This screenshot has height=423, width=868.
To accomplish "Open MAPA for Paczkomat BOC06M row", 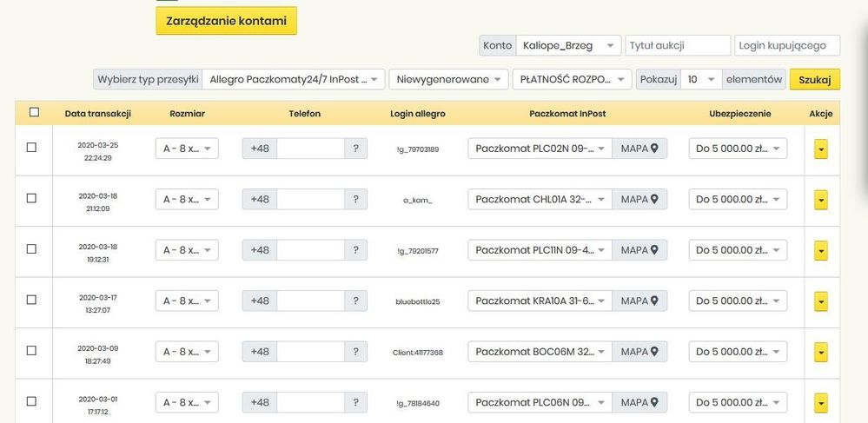I will 639,352.
